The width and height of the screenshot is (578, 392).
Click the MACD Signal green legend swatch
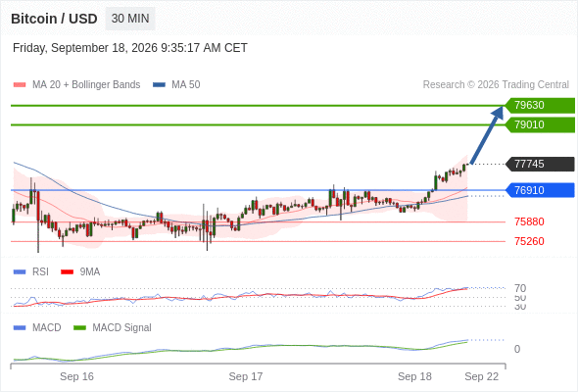click(x=79, y=327)
